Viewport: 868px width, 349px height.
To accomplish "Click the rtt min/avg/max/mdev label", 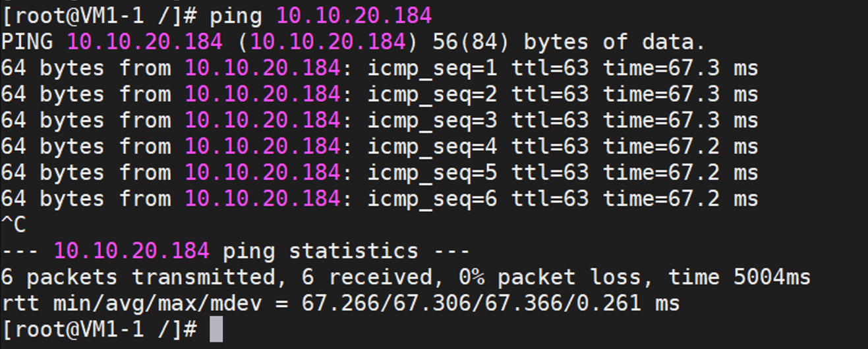I will click(x=138, y=304).
